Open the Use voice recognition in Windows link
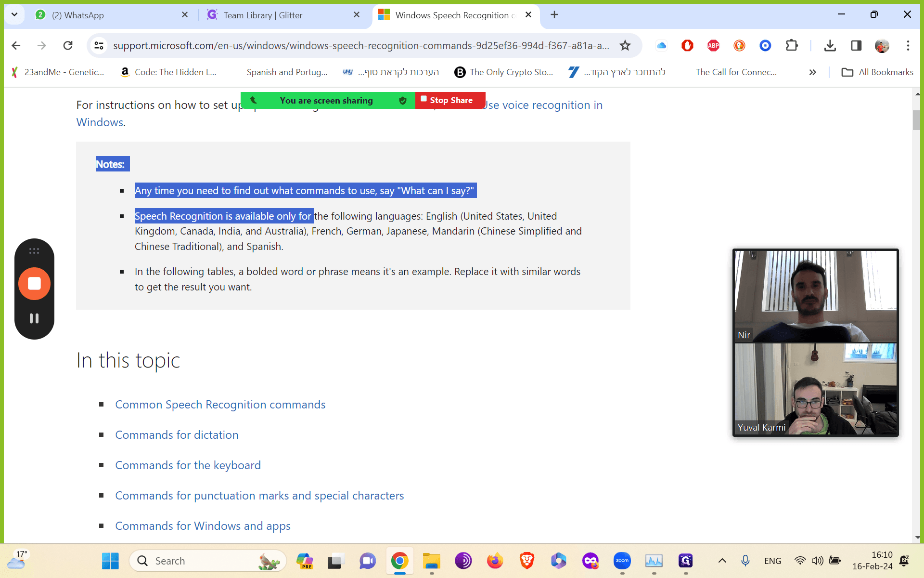The width and height of the screenshot is (924, 578). pos(543,105)
